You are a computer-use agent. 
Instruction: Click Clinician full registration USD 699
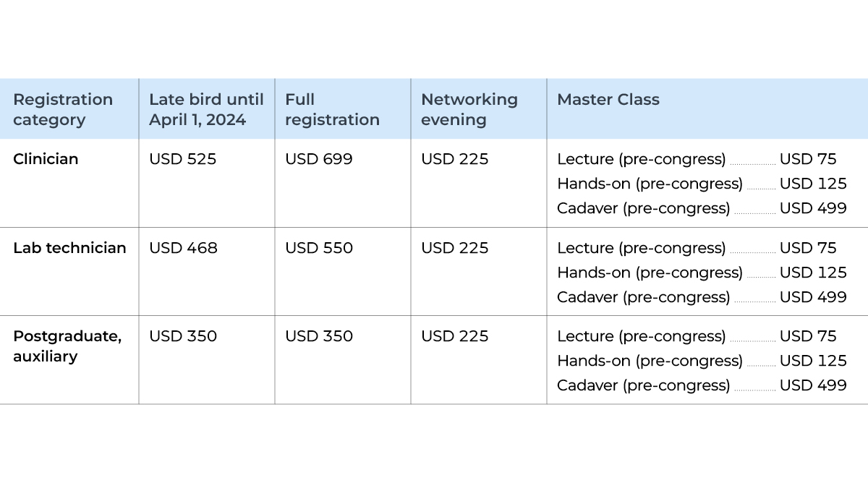pyautogui.click(x=319, y=159)
